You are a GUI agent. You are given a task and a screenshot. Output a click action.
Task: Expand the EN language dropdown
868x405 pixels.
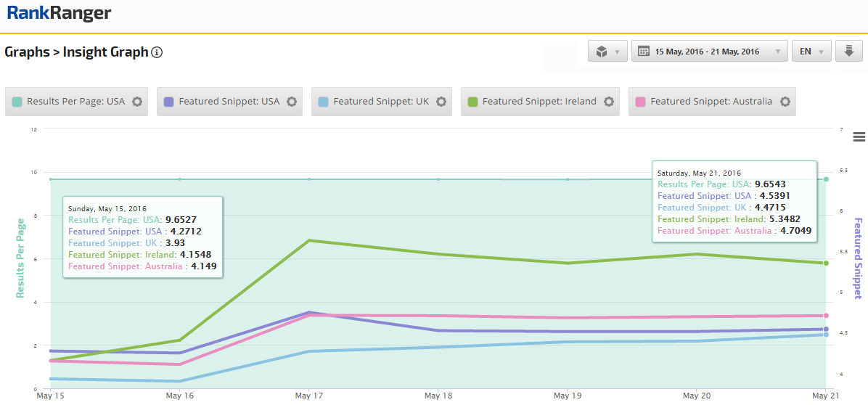tap(811, 52)
